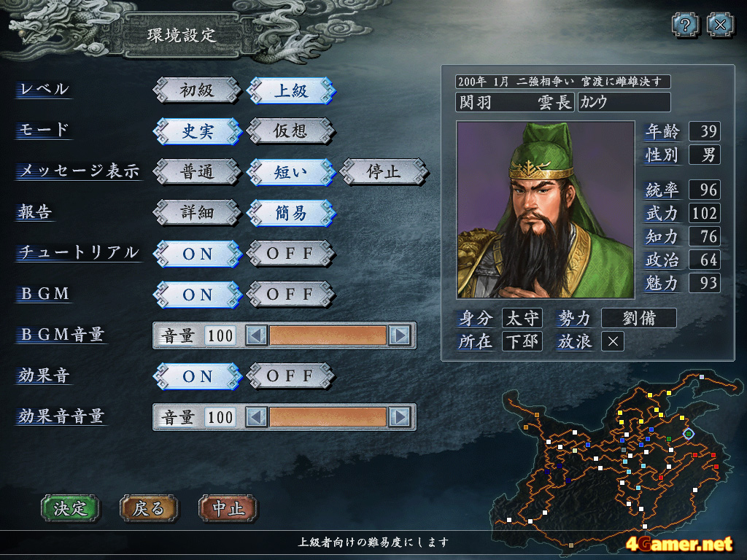The height and width of the screenshot is (560, 747).
Task: Select the highlighted city marker on the map
Action: point(689,433)
